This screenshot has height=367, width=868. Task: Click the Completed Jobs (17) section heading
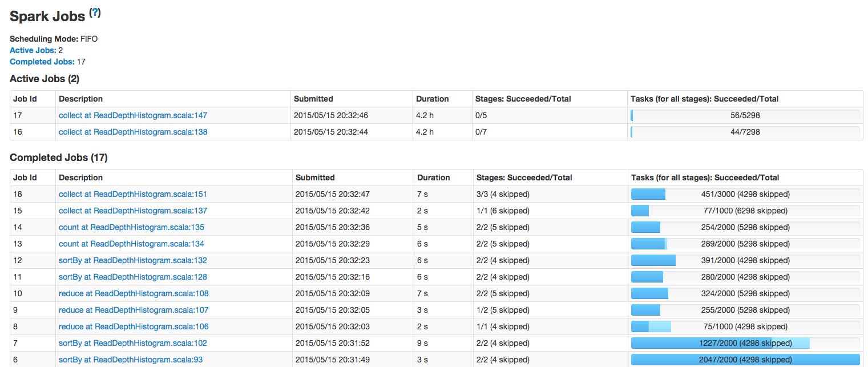pyautogui.click(x=59, y=158)
